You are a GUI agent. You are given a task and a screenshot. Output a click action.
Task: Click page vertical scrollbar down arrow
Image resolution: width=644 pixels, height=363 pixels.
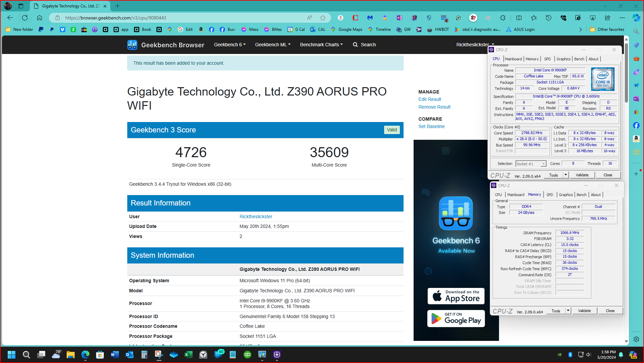click(626, 342)
